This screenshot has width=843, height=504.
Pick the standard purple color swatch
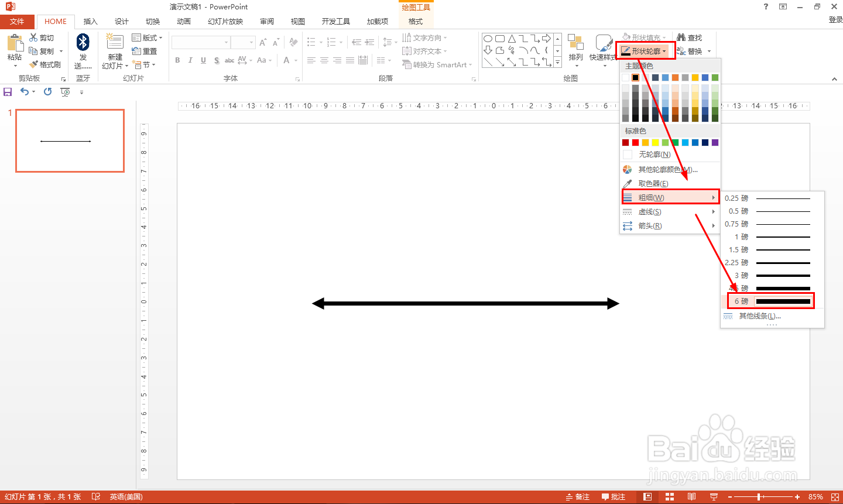715,142
